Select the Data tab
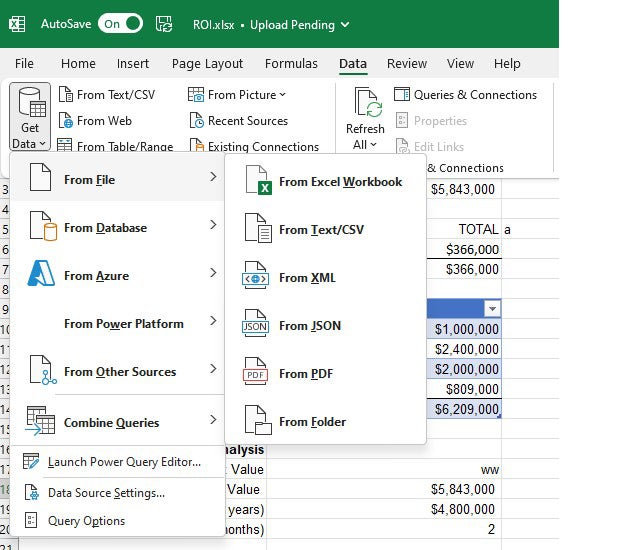The width and height of the screenshot is (620, 550). point(353,64)
